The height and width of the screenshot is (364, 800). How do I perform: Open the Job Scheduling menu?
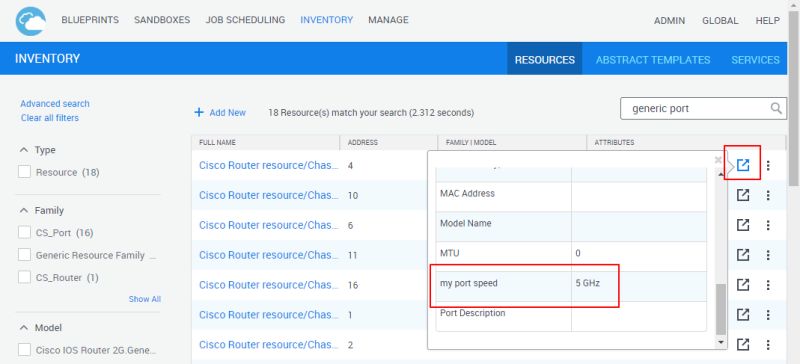pos(245,20)
